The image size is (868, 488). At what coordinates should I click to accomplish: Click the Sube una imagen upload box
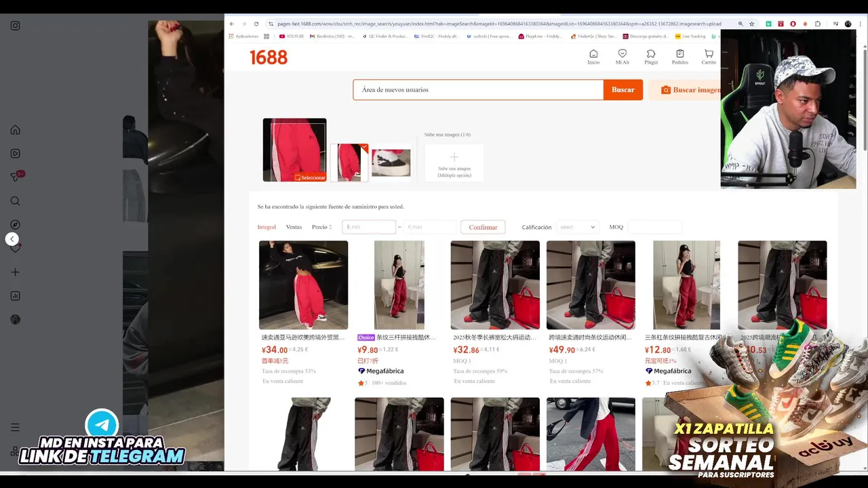[x=454, y=163]
